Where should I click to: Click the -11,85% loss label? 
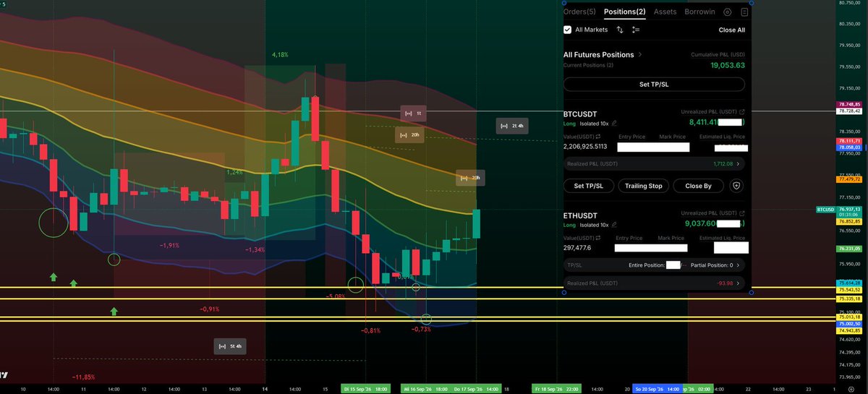(x=83, y=377)
